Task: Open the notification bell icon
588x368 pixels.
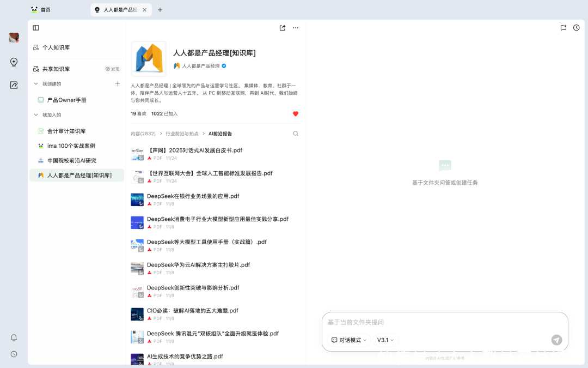Action: (x=14, y=337)
